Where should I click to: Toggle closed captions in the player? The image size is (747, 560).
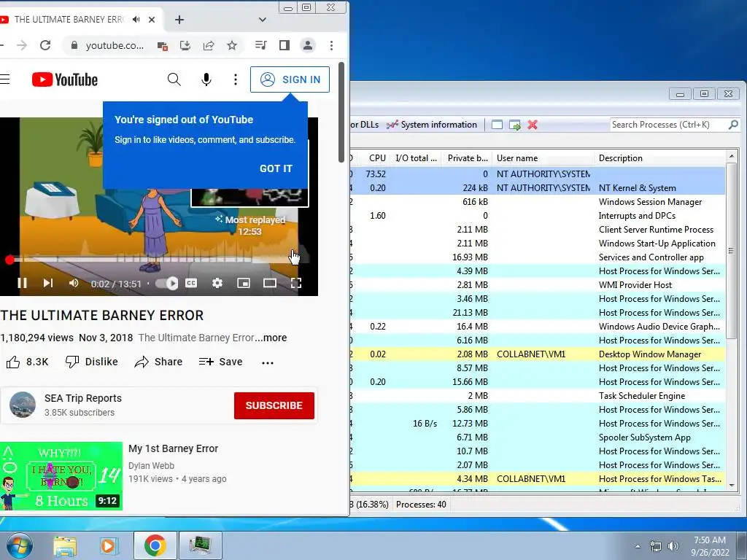point(191,284)
